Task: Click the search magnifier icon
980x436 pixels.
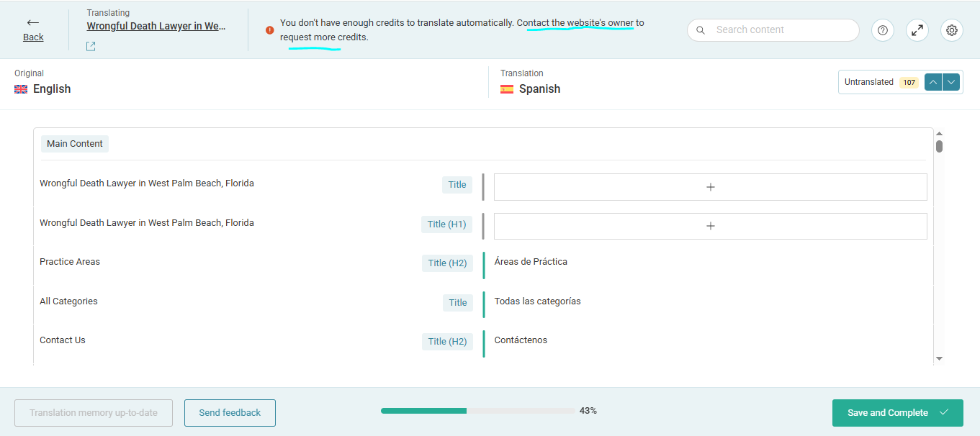Action: click(701, 30)
